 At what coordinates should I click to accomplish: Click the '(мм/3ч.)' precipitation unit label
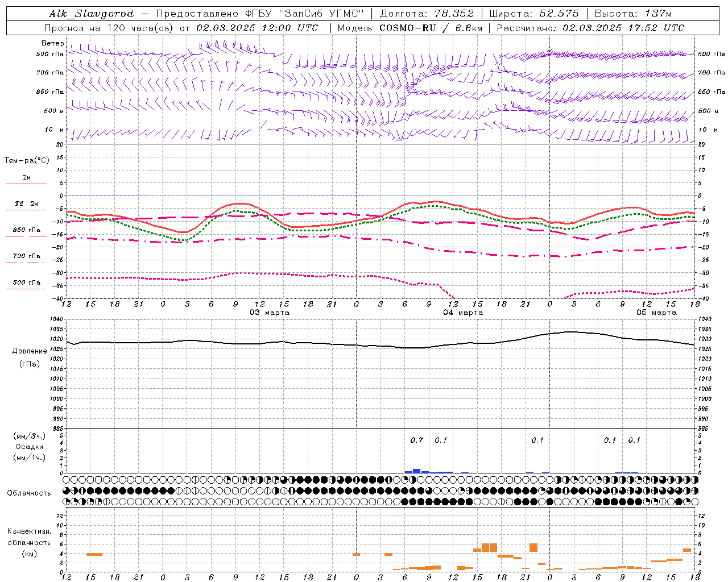click(x=30, y=436)
